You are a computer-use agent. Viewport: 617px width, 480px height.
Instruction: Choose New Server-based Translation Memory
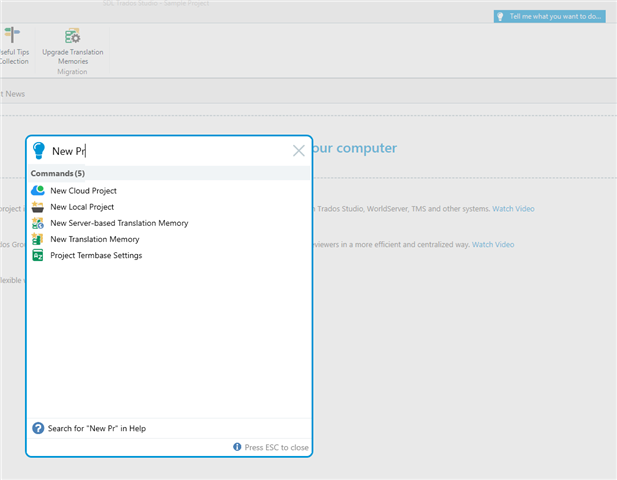point(119,223)
